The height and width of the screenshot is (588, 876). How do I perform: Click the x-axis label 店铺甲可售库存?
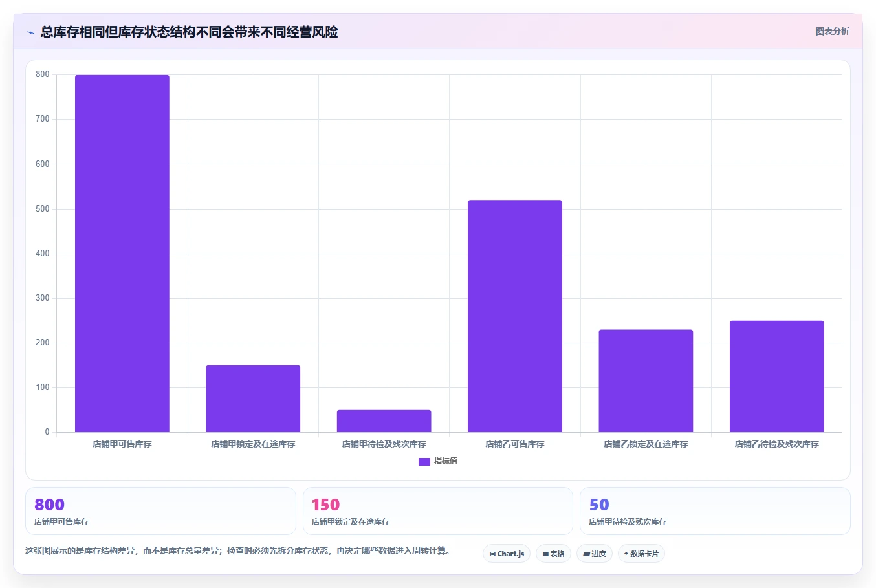(122, 444)
